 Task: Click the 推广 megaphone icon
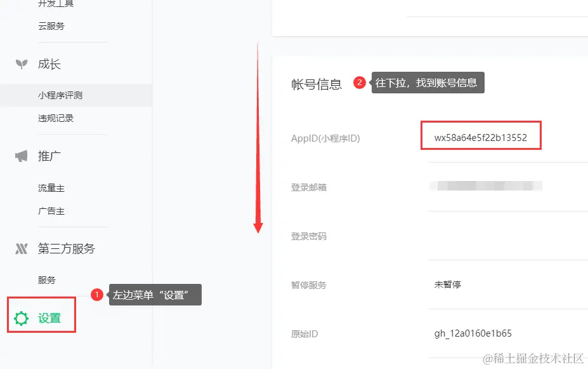(22, 156)
